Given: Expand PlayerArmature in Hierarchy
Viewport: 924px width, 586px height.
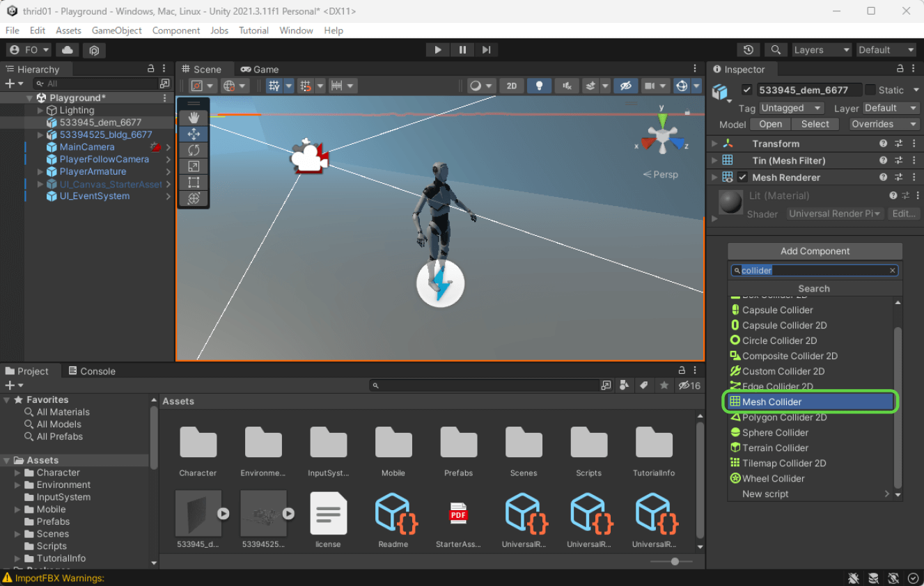Looking at the screenshot, I should [40, 171].
